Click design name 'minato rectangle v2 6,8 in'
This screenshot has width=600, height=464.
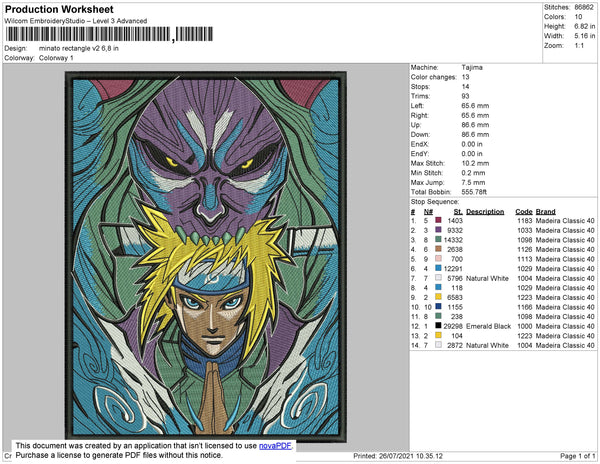pyautogui.click(x=79, y=49)
